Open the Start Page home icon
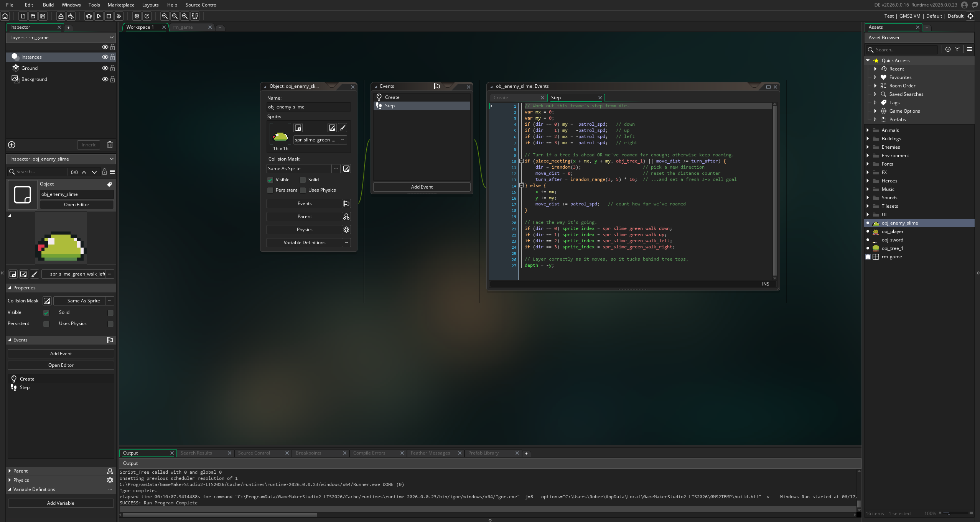The height and width of the screenshot is (522, 980). 5,16
